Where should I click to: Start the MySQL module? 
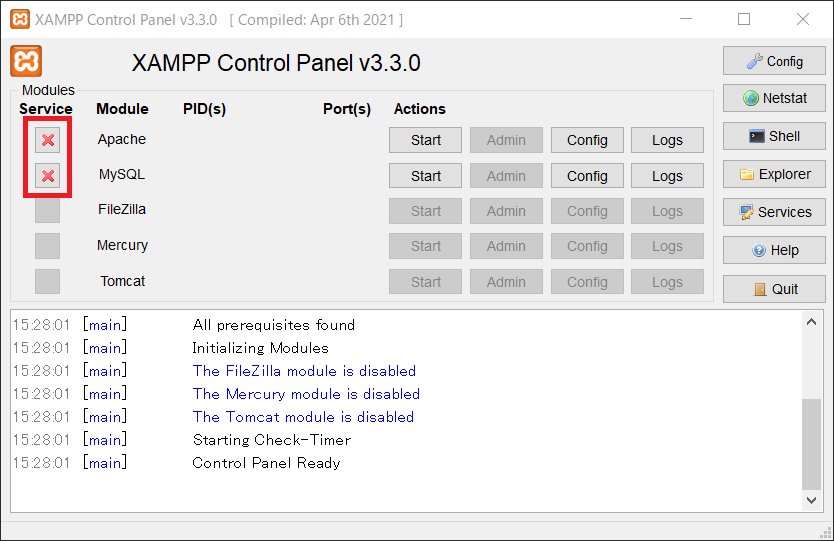click(426, 176)
